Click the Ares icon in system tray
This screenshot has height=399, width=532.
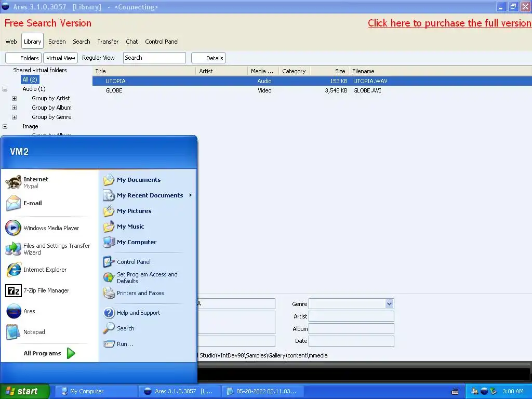click(x=484, y=391)
